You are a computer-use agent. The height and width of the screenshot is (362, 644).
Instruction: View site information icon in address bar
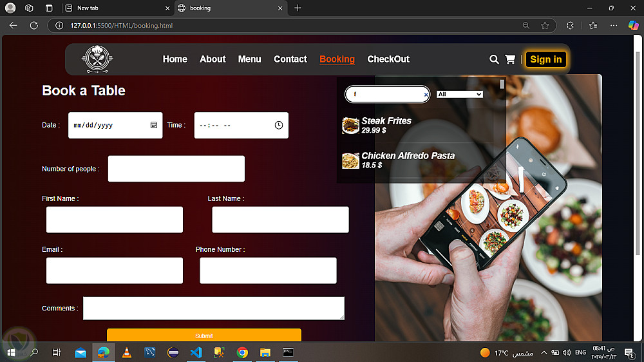click(59, 26)
